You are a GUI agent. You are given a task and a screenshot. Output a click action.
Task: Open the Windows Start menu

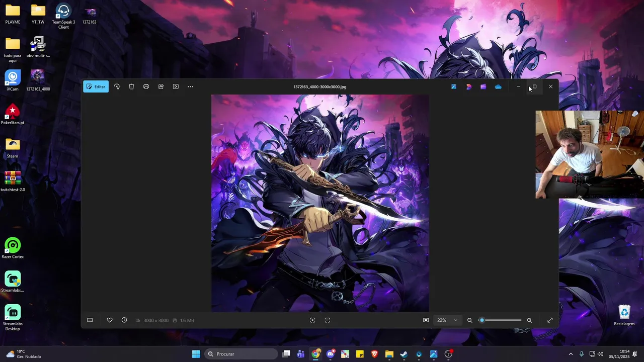196,354
